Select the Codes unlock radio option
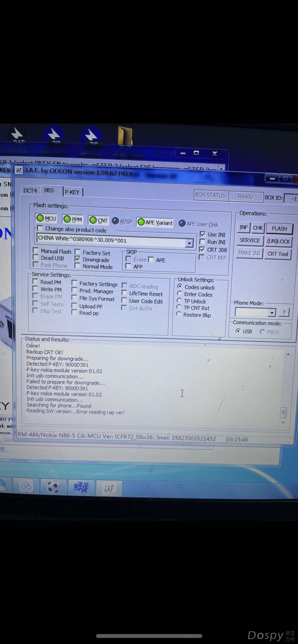298x644 pixels. [180, 286]
